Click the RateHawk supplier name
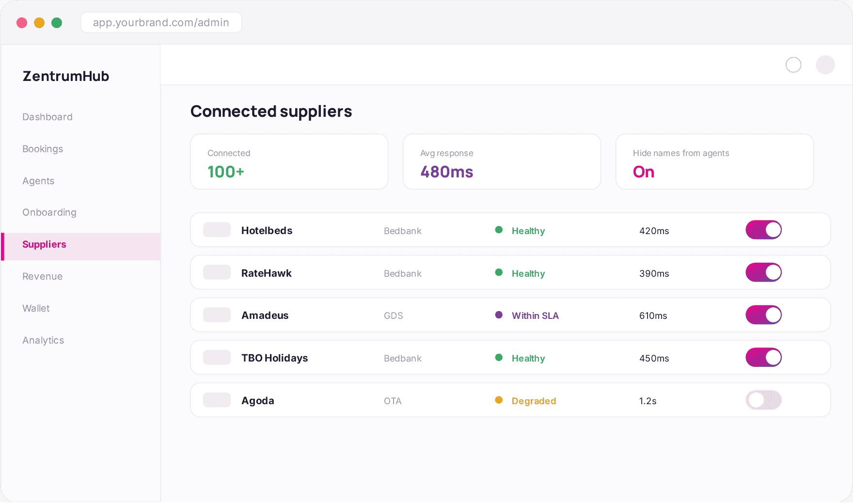The image size is (853, 504). [x=267, y=273]
